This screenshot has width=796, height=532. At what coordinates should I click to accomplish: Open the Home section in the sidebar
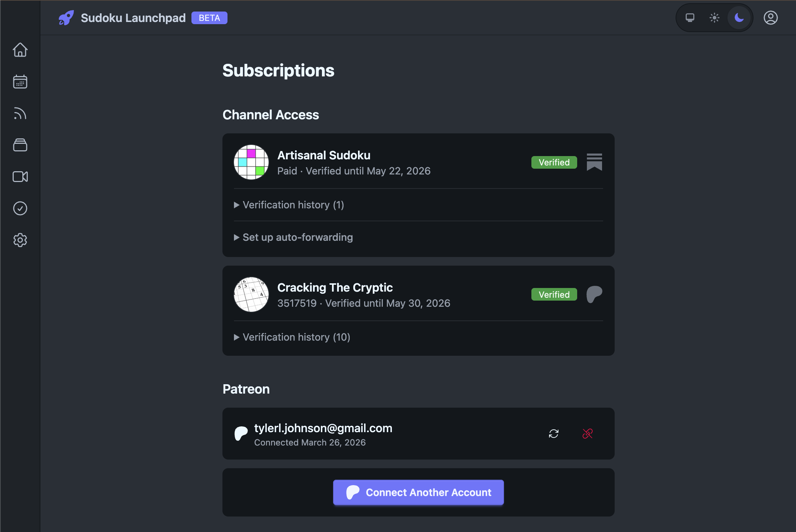click(x=20, y=50)
